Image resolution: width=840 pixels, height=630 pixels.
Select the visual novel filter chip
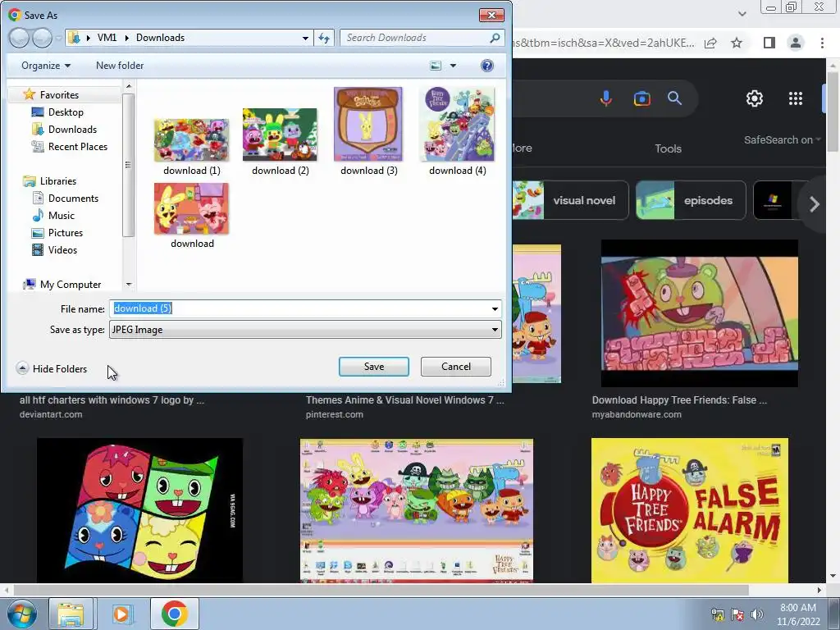click(x=570, y=200)
